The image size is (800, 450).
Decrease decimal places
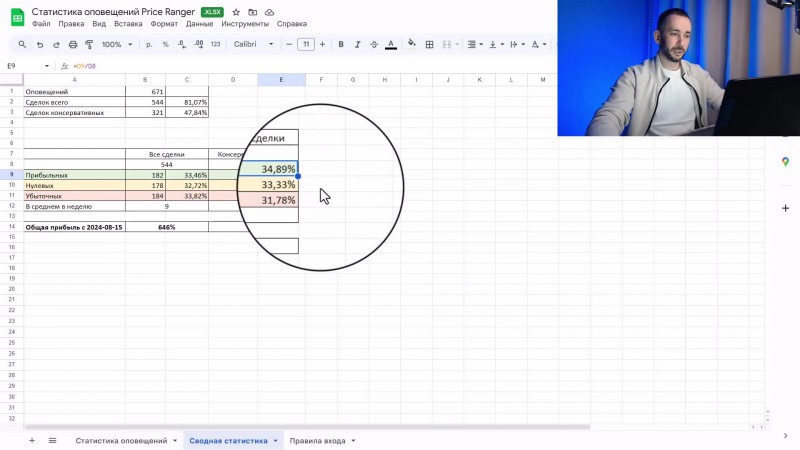click(x=182, y=44)
